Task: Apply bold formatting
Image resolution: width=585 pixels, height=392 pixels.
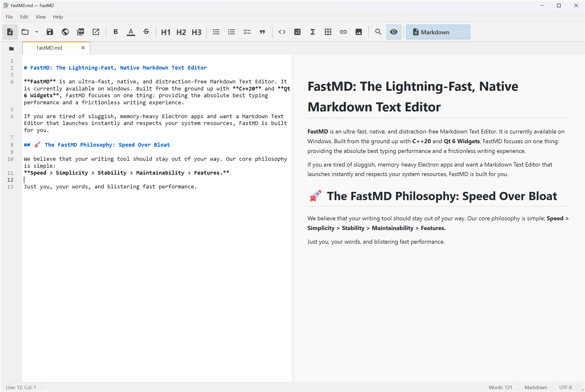Action: point(115,32)
